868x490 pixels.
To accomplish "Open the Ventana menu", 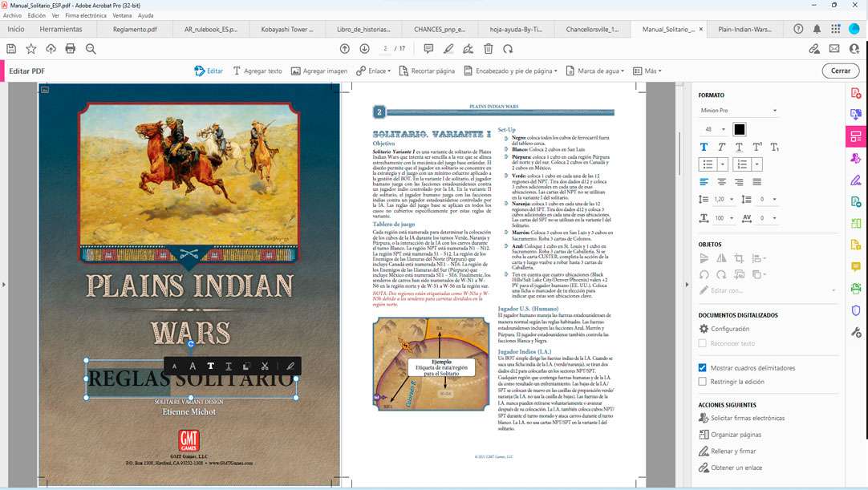I will [x=122, y=15].
